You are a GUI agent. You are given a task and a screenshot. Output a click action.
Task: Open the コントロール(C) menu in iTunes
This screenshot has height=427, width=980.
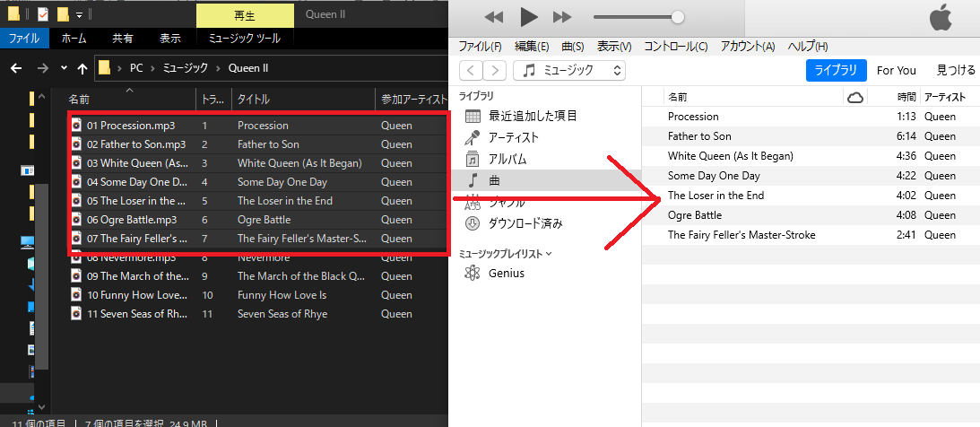click(x=676, y=47)
